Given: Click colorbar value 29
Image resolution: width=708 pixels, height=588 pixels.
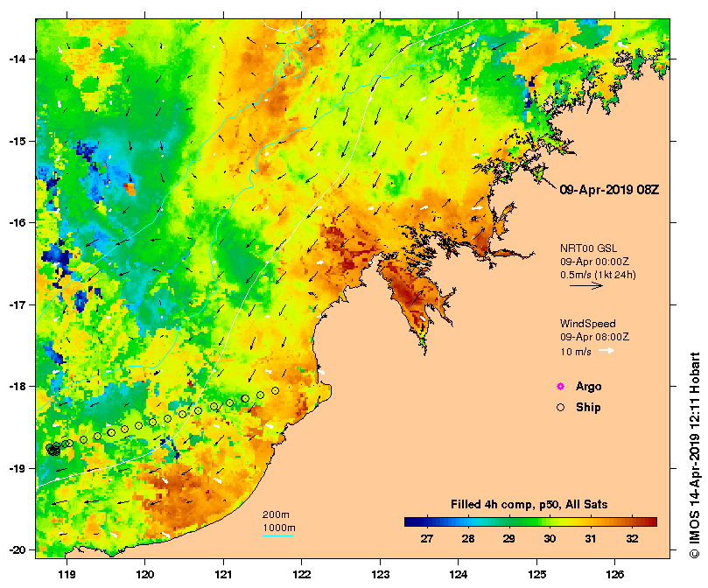Looking at the screenshot, I should (x=508, y=539).
